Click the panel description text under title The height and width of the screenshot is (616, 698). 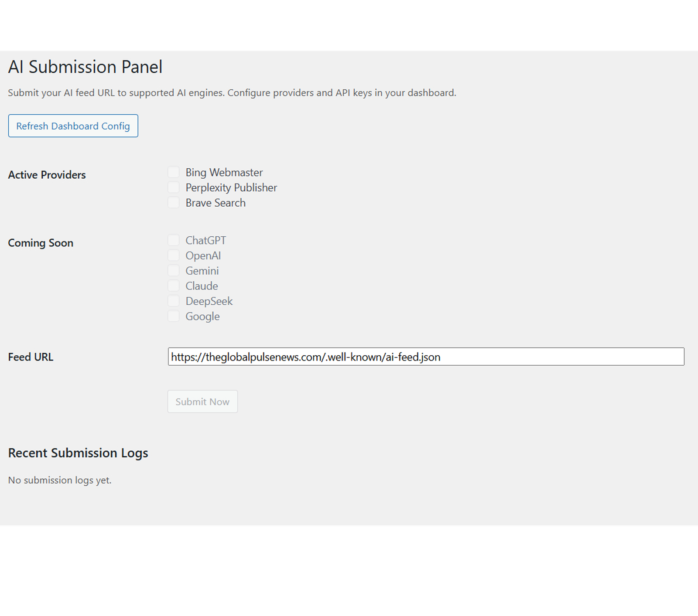pyautogui.click(x=232, y=93)
